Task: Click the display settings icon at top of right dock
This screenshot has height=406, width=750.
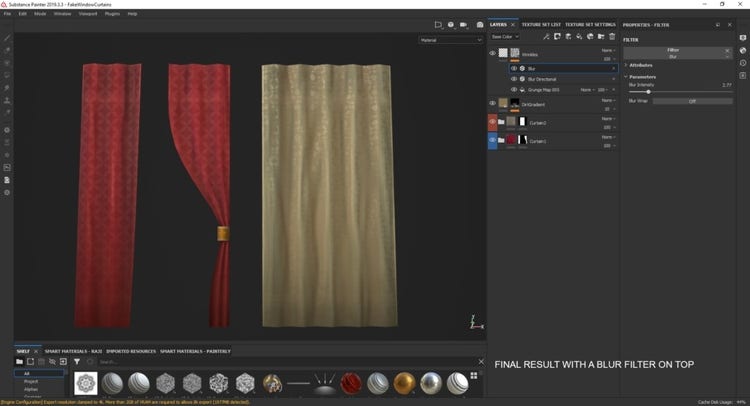Action: coord(743,38)
